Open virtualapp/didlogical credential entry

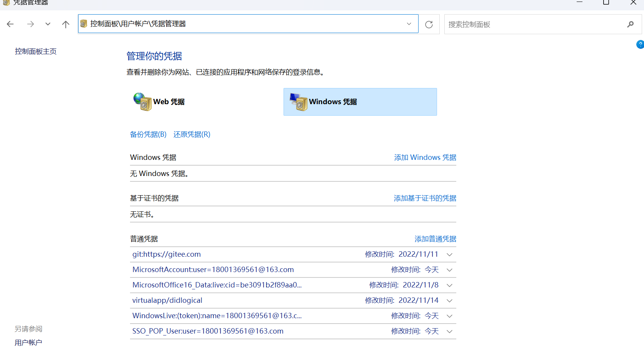[x=167, y=301]
